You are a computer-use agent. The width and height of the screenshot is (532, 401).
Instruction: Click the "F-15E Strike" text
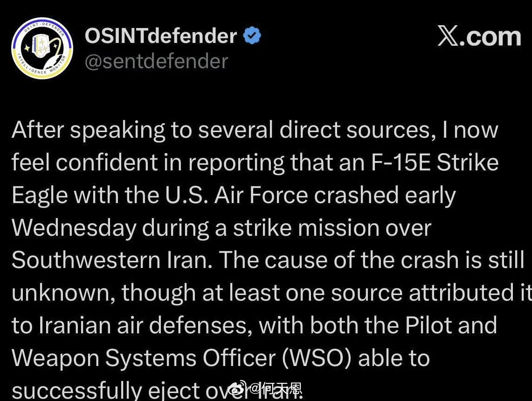[x=432, y=162]
